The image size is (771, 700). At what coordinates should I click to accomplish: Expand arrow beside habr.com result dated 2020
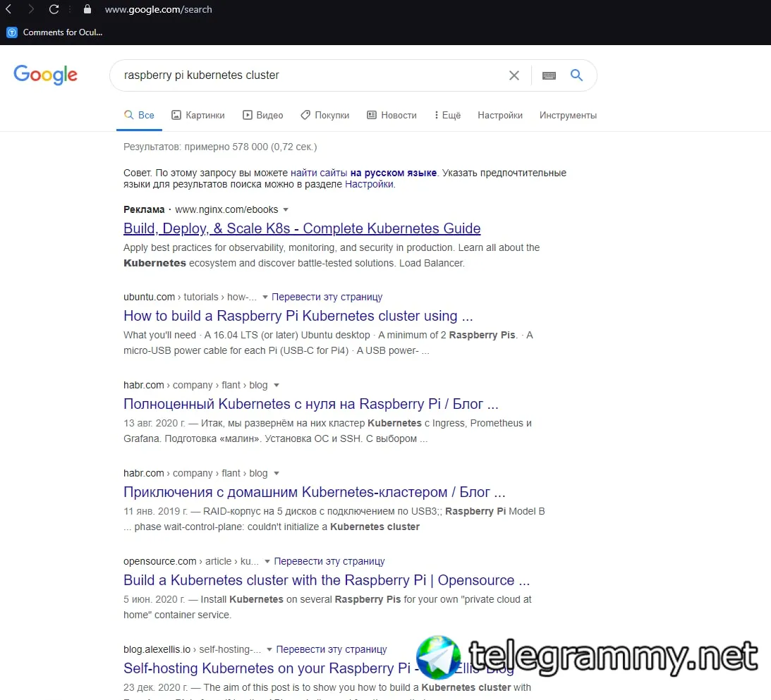pyautogui.click(x=277, y=385)
